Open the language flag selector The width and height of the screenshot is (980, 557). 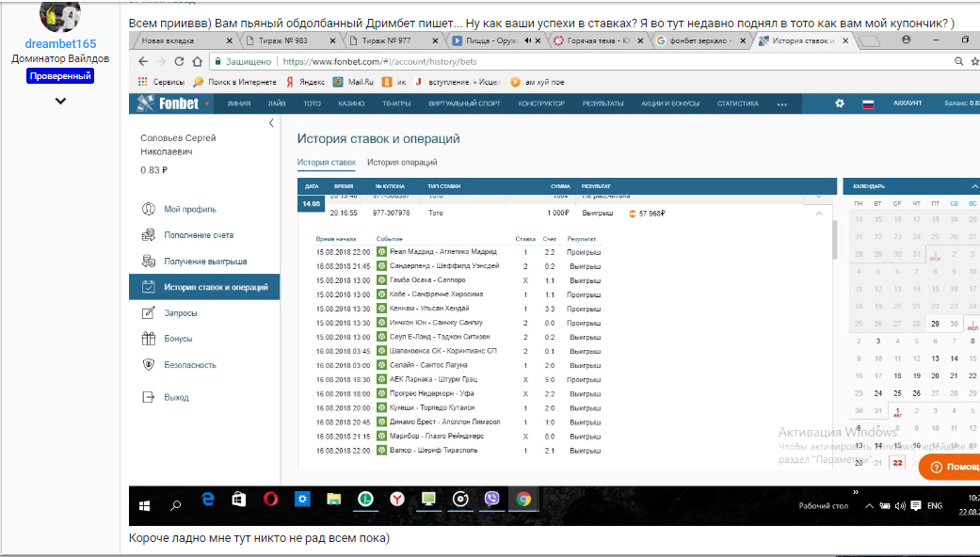(x=868, y=104)
